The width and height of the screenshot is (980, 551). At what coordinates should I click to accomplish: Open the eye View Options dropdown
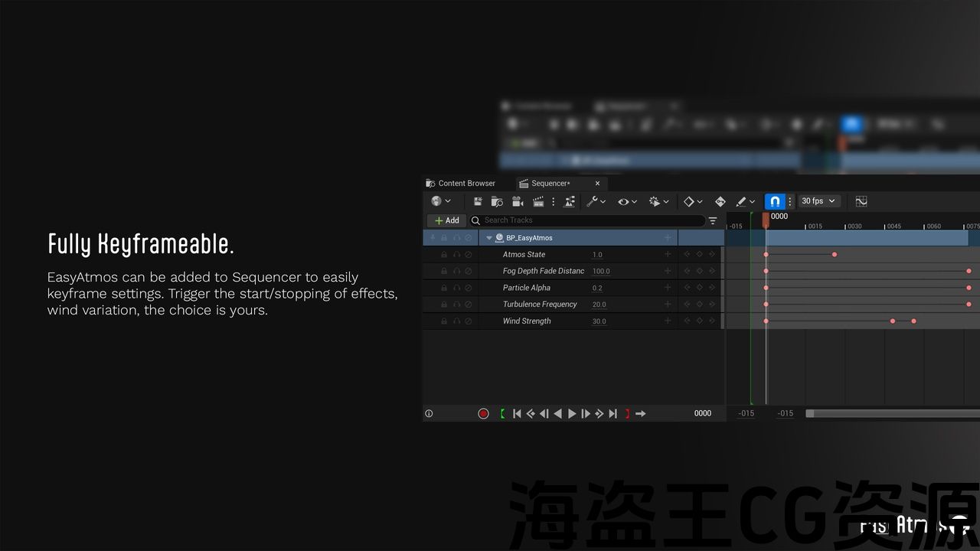(x=627, y=201)
